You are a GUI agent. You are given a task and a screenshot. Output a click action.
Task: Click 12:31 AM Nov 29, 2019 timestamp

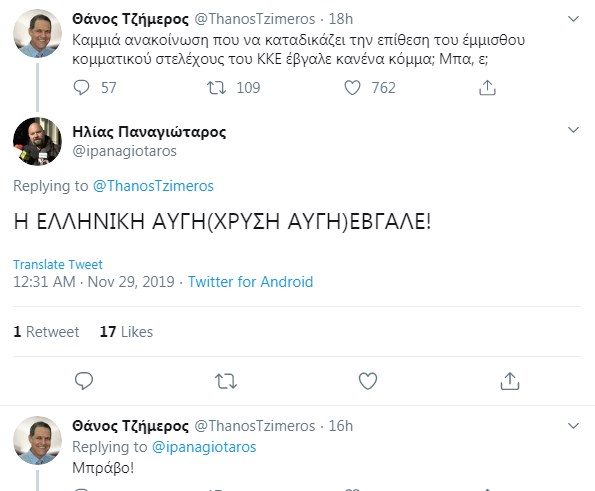(x=94, y=282)
